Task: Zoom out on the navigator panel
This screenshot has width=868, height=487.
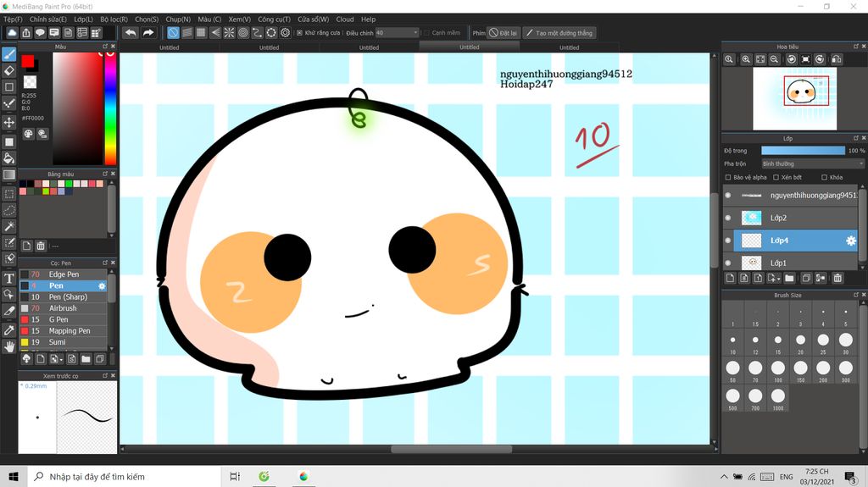Action: pos(775,59)
